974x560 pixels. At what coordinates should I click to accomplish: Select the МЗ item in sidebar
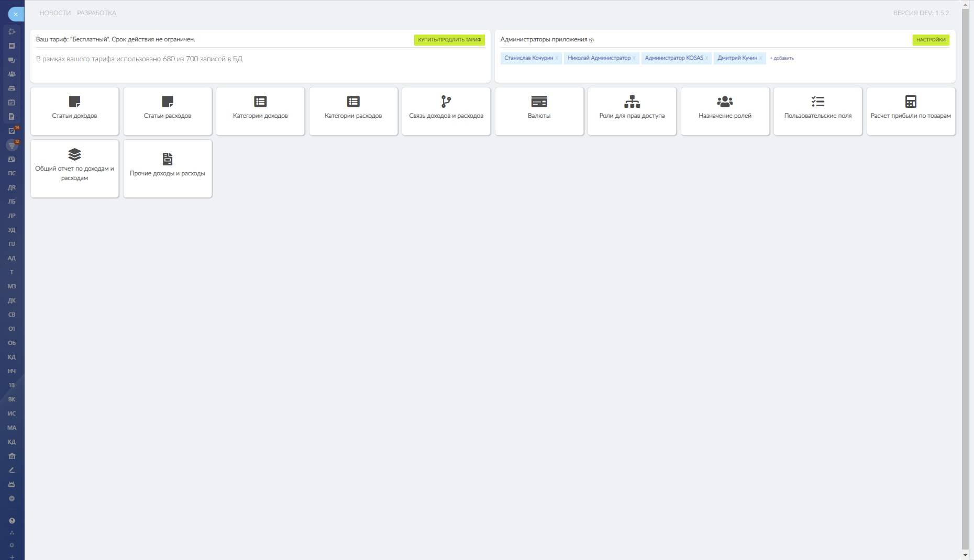[x=12, y=286]
